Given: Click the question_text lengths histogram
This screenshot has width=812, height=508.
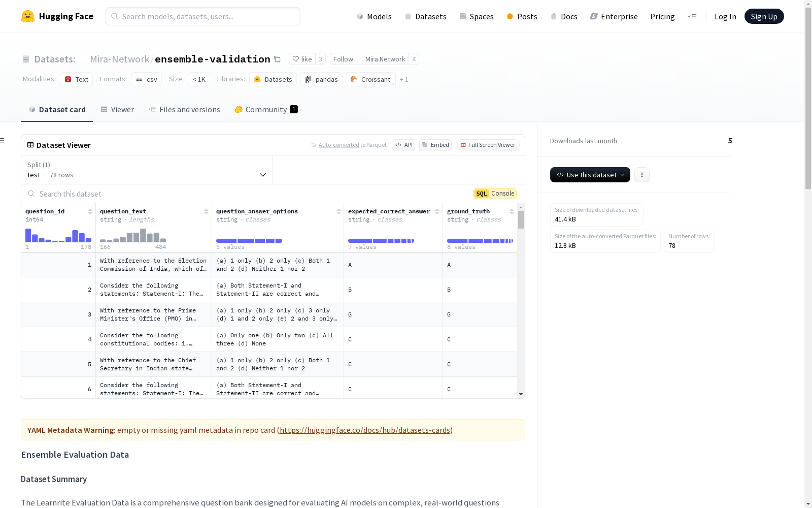Looking at the screenshot, I should 133,235.
